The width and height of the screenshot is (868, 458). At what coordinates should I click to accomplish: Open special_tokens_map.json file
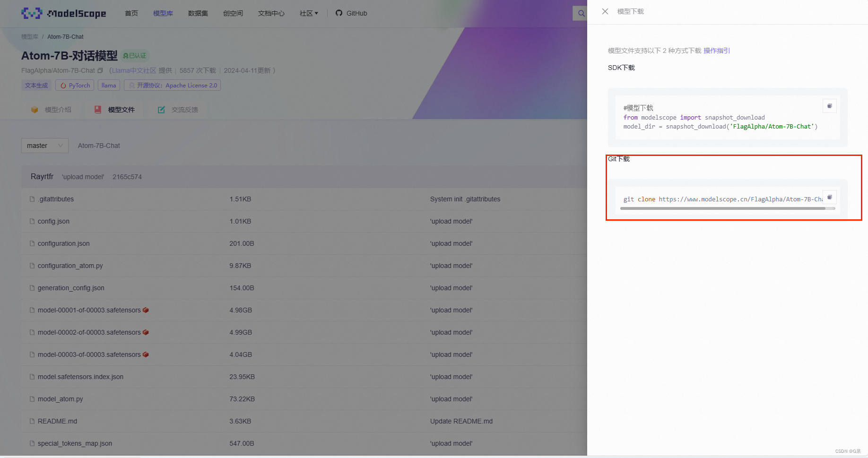[x=75, y=443]
